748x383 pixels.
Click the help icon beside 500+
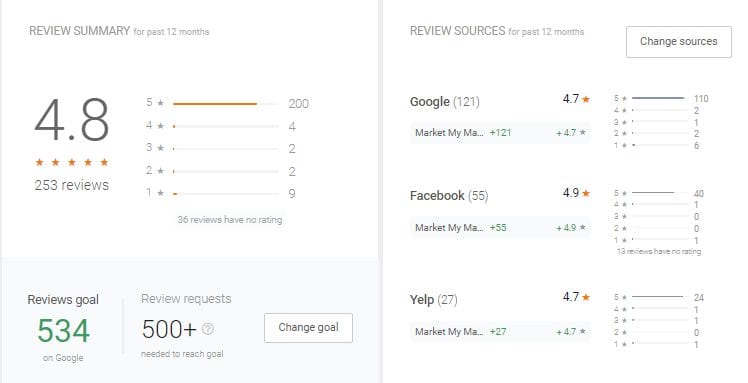tap(208, 329)
